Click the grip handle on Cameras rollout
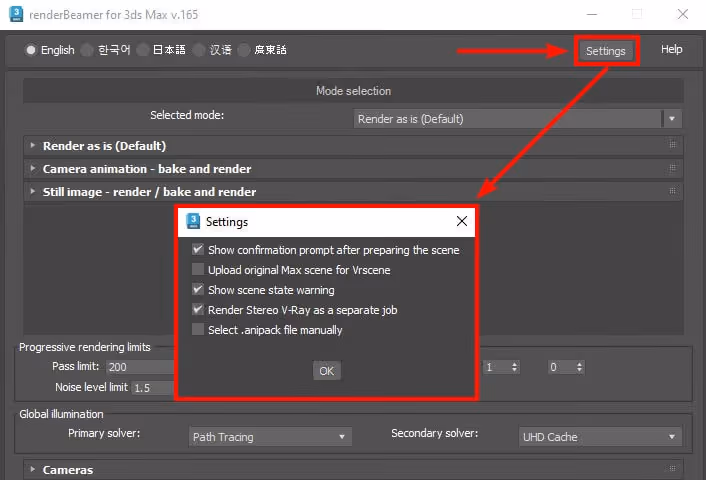 [x=672, y=469]
